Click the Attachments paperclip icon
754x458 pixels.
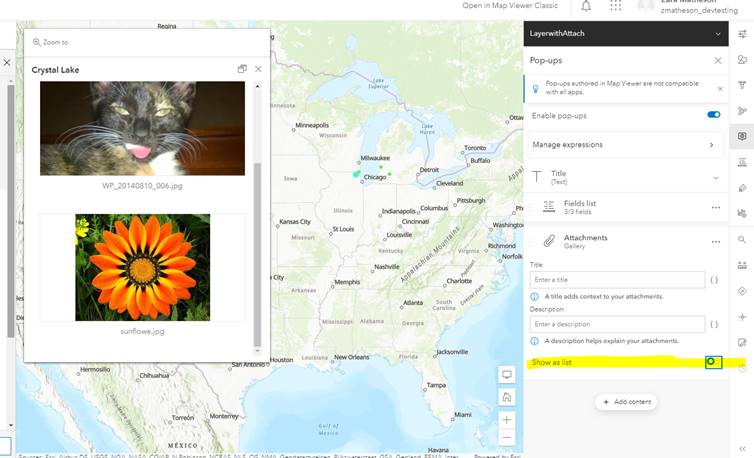pyautogui.click(x=549, y=241)
